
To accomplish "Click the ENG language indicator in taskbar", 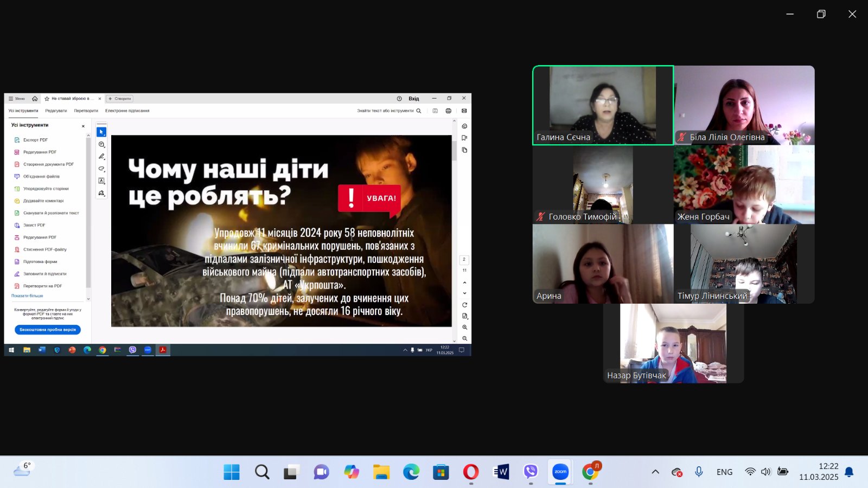I will [724, 472].
